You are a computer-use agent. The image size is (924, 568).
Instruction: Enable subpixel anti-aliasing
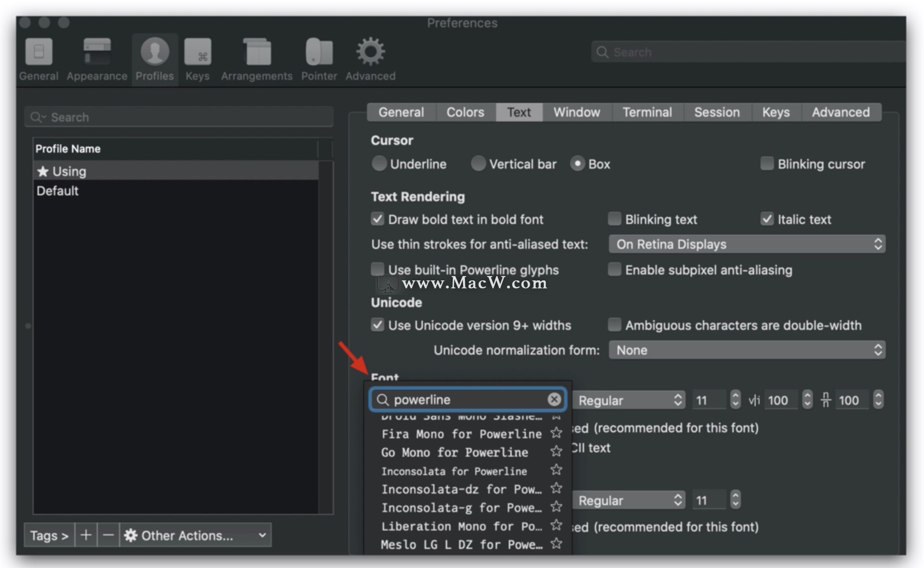point(615,270)
